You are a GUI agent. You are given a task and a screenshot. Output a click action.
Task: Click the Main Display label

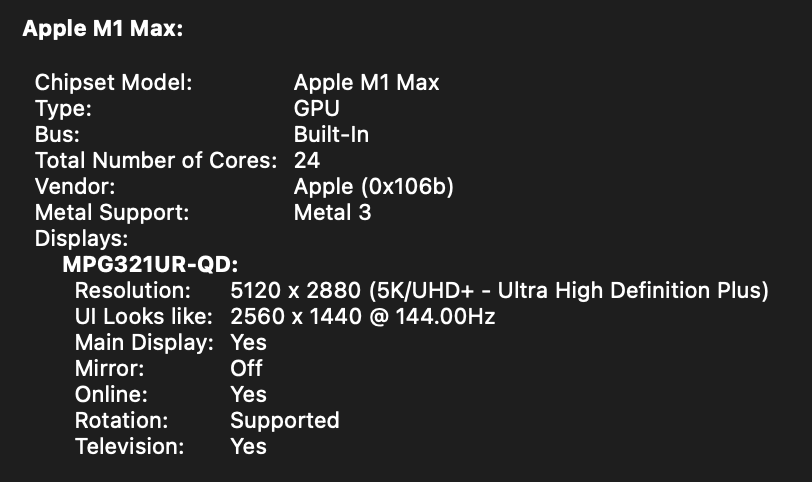(144, 343)
